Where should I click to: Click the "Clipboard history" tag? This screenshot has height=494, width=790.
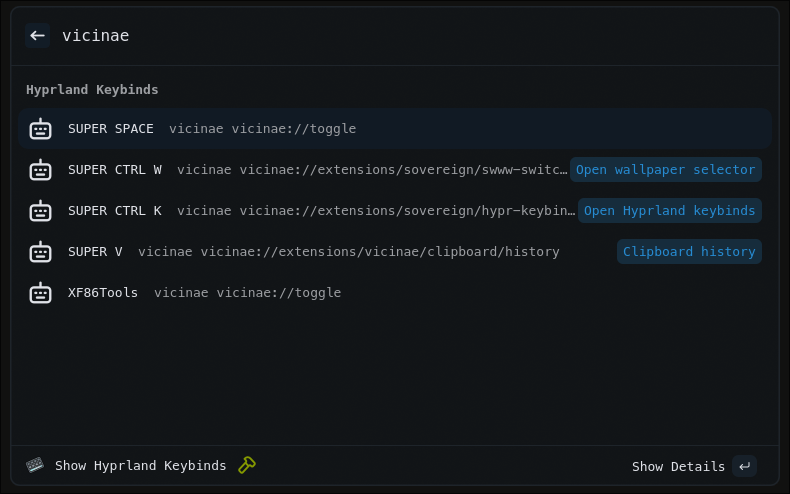pyautogui.click(x=689, y=252)
